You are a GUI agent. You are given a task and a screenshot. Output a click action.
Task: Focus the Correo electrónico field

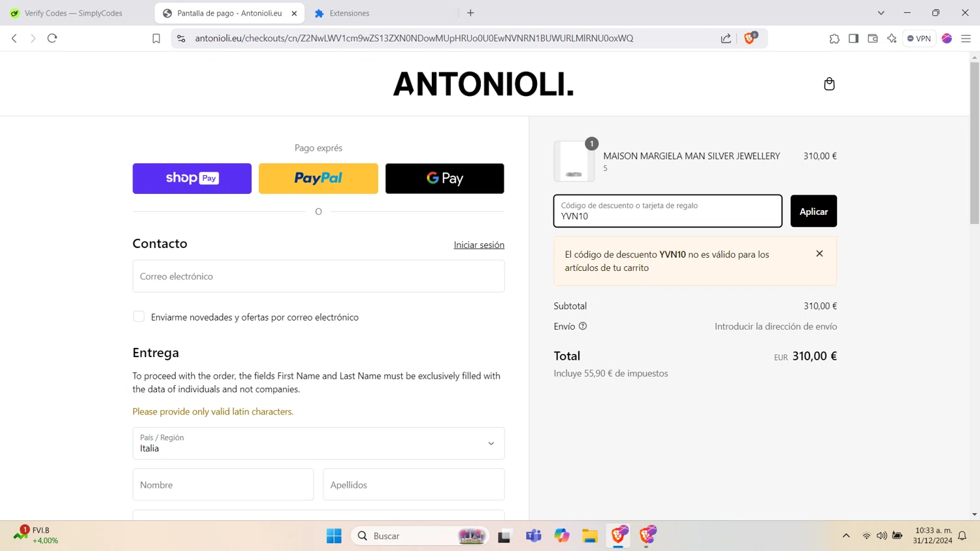click(318, 276)
